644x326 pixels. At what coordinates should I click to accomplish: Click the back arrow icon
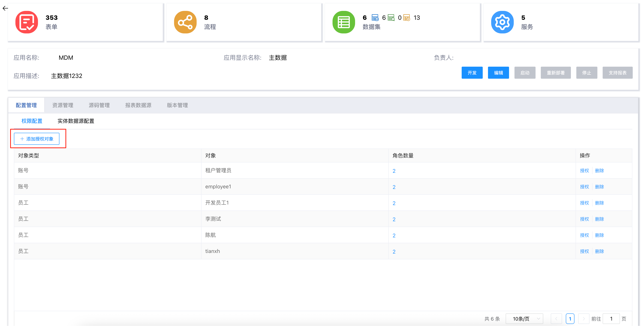point(5,8)
